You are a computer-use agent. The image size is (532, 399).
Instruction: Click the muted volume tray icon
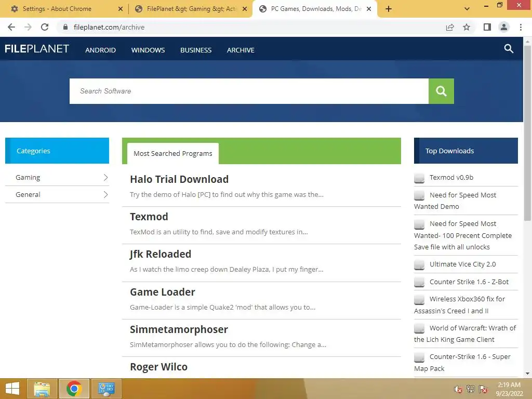tap(458, 389)
